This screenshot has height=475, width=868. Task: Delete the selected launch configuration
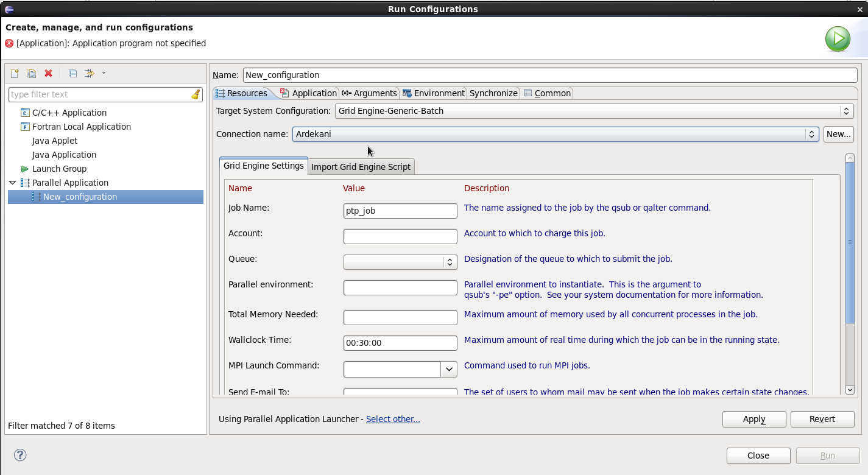click(49, 74)
